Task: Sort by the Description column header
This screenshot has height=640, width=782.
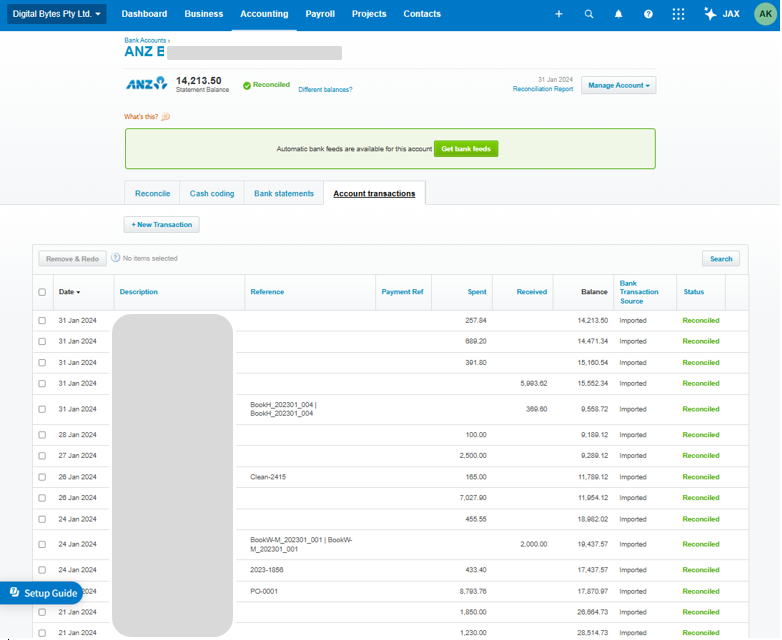Action: click(139, 292)
